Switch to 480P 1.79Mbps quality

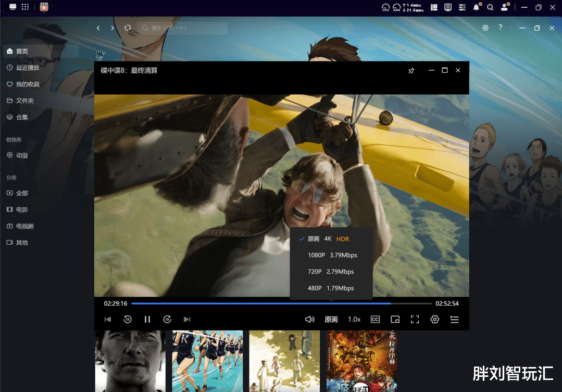(331, 288)
